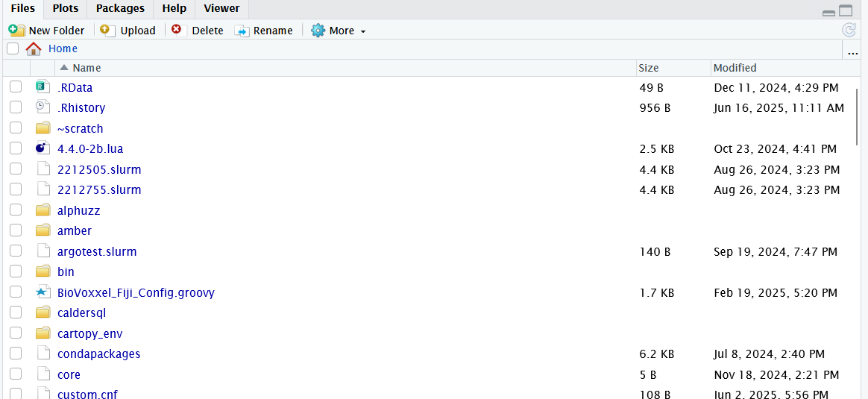Sort files by the Name column
Screen dimensions: 868x399
point(87,68)
